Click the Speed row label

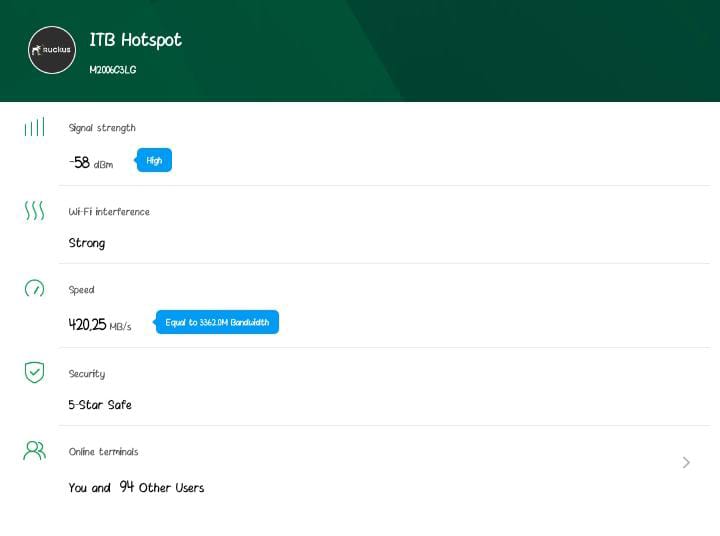pyautogui.click(x=81, y=290)
